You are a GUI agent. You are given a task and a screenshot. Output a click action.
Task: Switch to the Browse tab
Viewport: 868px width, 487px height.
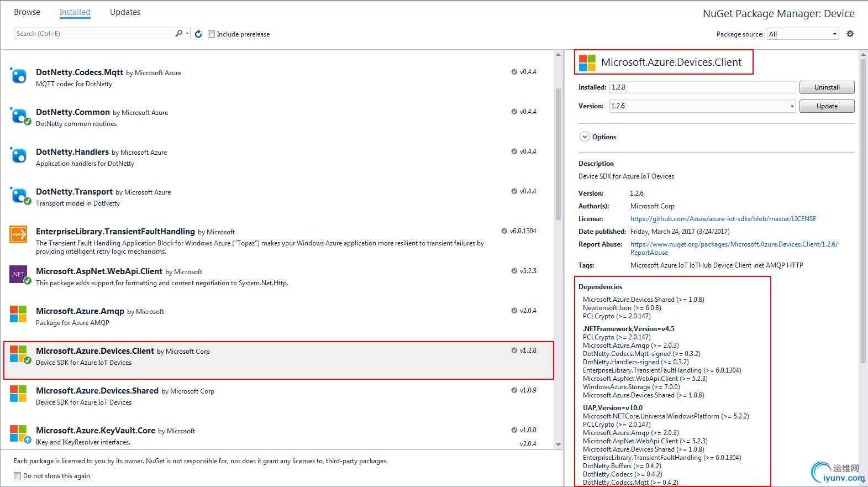(x=27, y=12)
